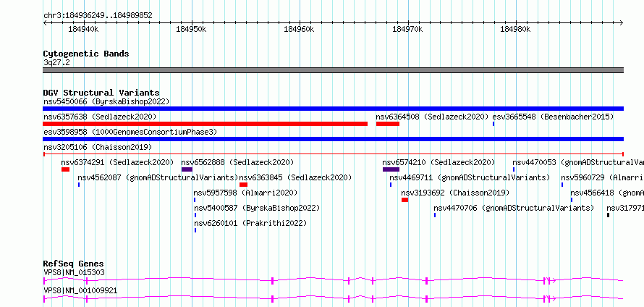Open the nsv4470706 (gnomADStructuralVariants) label
Viewport: 644px width, 307px height.
click(x=514, y=208)
